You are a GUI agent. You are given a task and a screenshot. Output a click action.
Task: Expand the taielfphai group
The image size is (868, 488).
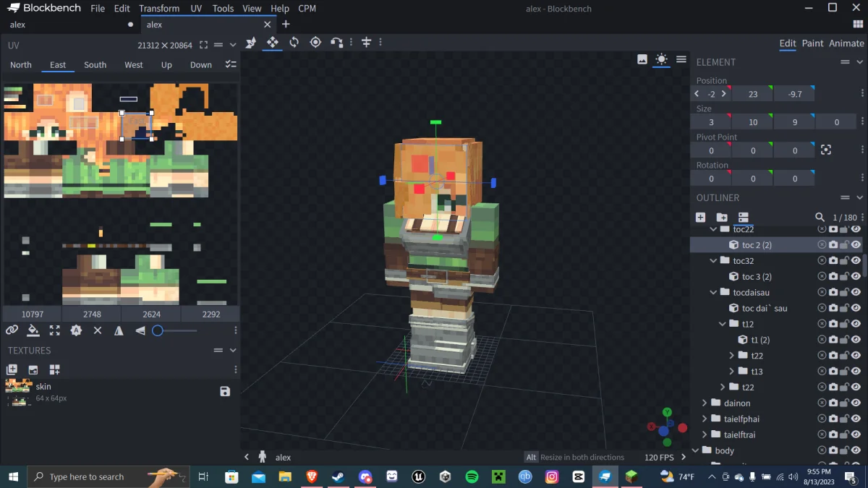(x=705, y=419)
